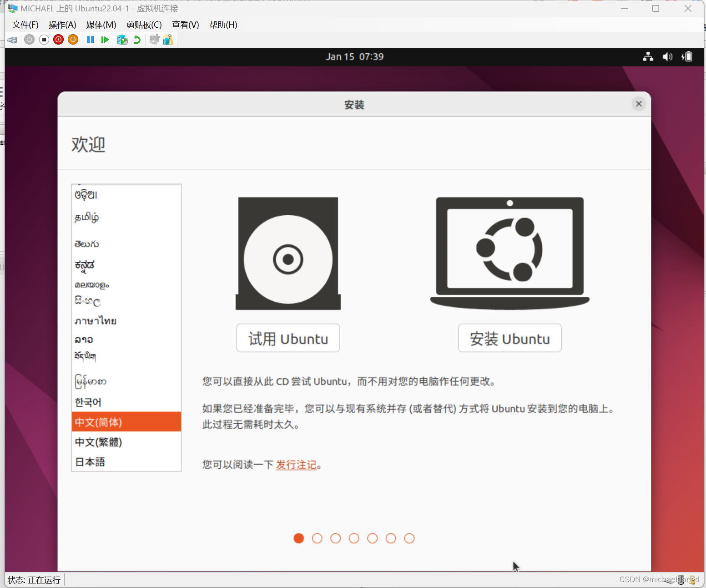This screenshot has height=588, width=706.
Task: Shut down the guest with the orange icon
Action: [73, 40]
